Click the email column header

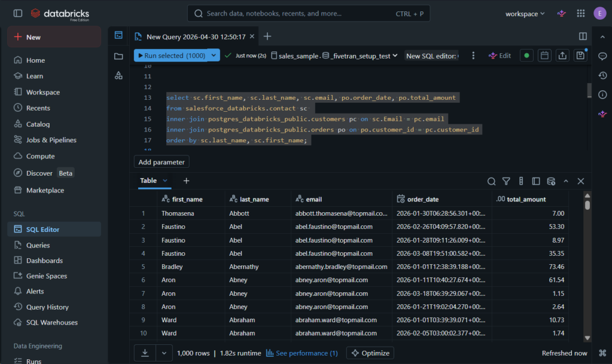[341, 200]
